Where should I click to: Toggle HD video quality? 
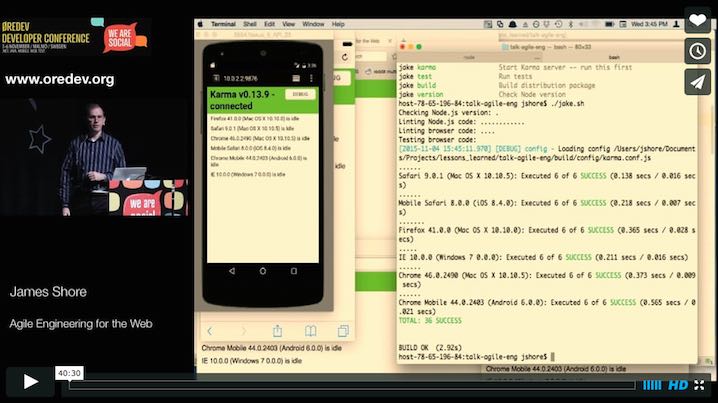[x=678, y=385]
